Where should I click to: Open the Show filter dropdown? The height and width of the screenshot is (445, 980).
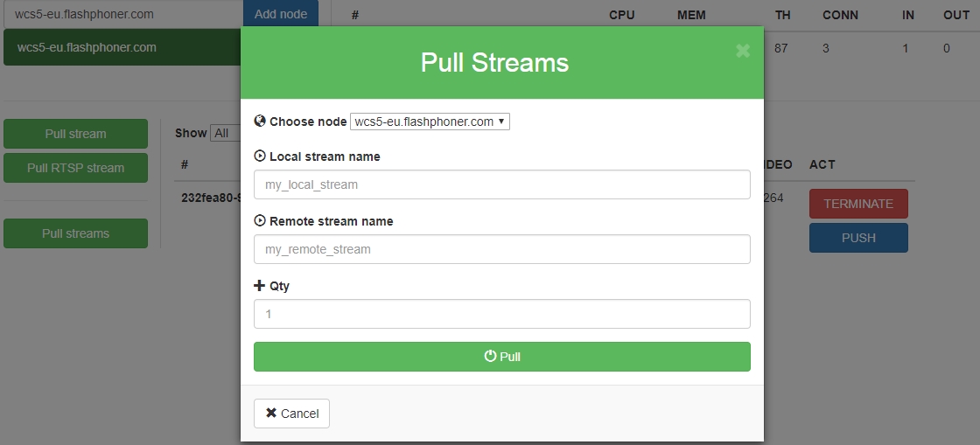(x=225, y=133)
